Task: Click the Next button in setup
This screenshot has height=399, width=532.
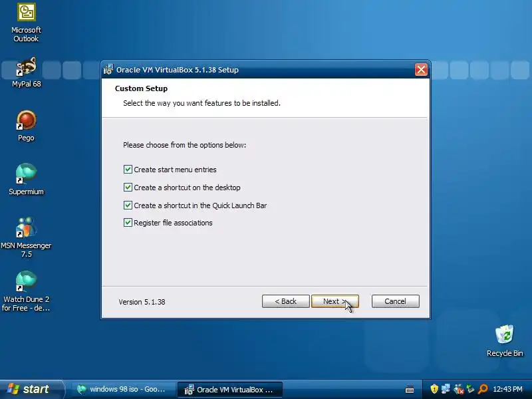Action: coord(335,301)
